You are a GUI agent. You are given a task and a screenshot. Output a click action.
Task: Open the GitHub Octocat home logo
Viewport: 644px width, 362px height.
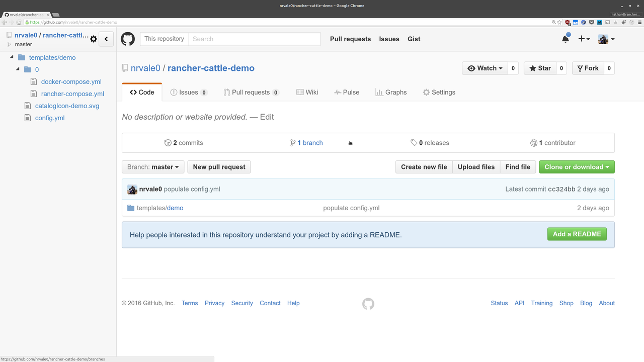pos(128,39)
